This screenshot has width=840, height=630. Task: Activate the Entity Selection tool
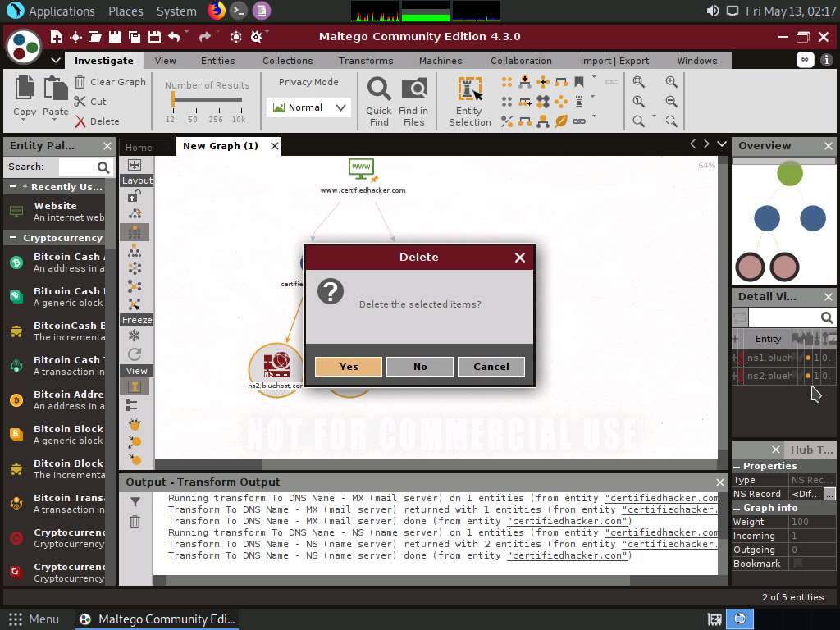tap(469, 102)
